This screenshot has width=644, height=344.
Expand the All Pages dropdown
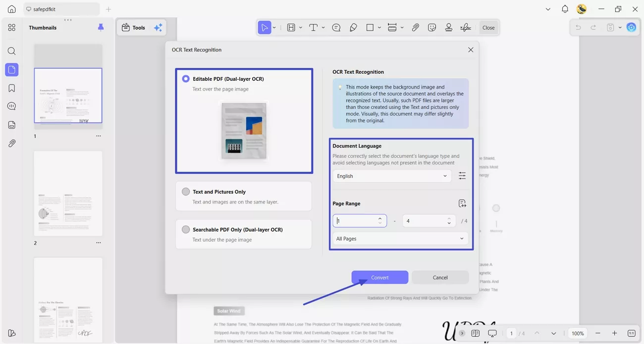pyautogui.click(x=400, y=239)
